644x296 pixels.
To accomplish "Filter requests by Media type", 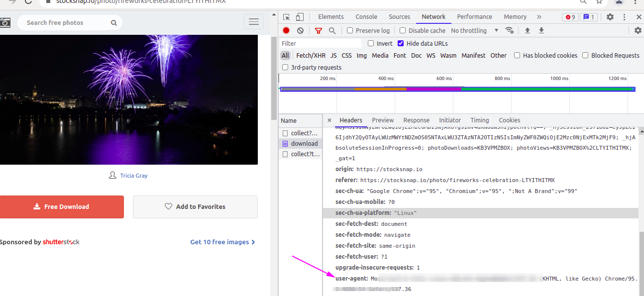I will click(380, 55).
